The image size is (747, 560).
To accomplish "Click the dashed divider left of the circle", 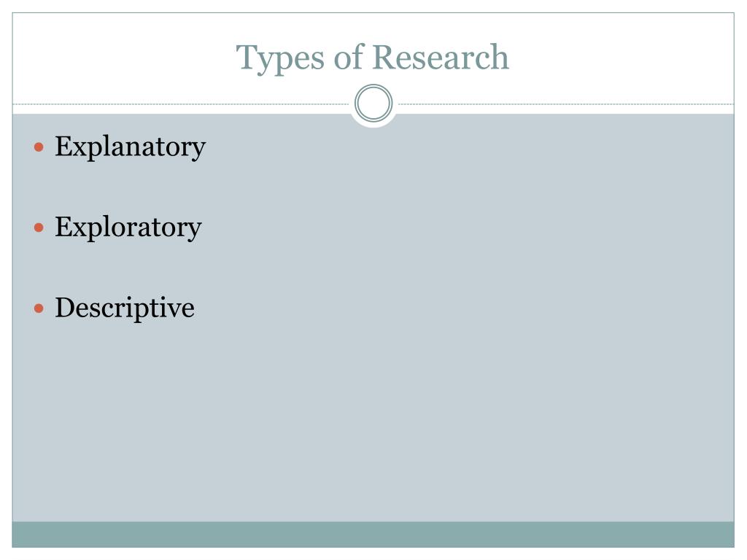I will [x=181, y=104].
